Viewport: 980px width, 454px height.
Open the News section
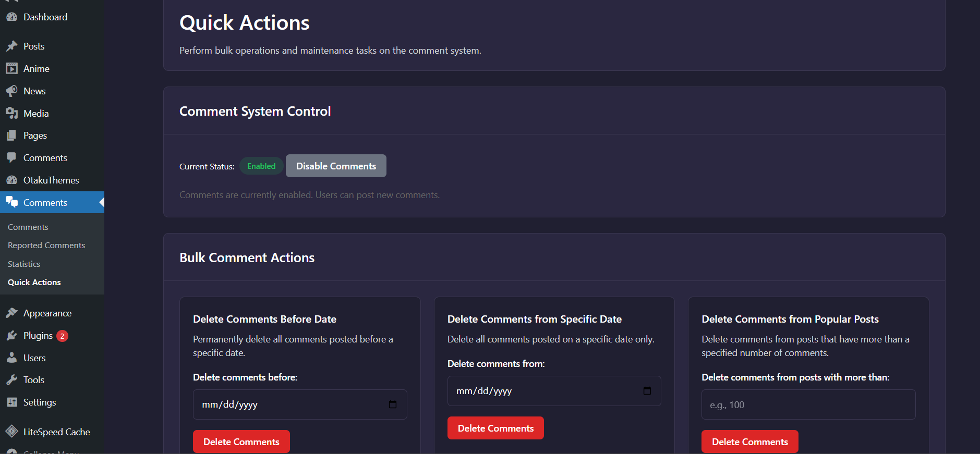tap(52, 91)
